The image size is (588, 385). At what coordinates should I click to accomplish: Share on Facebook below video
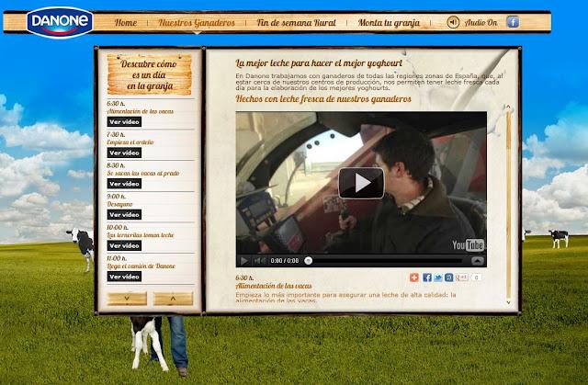pyautogui.click(x=426, y=277)
